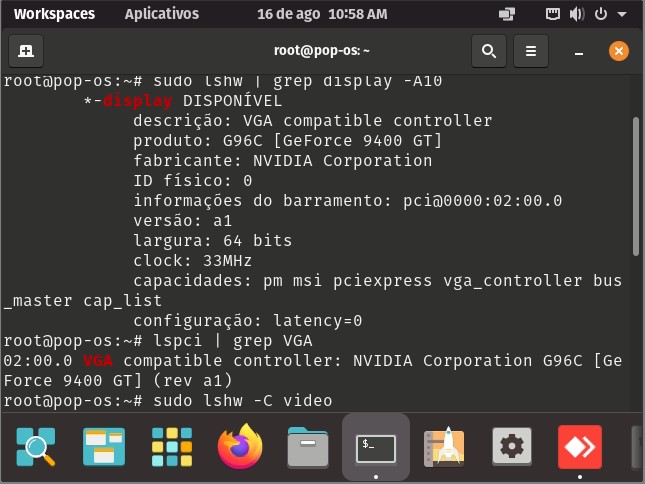Click the window title root@pop-os: ~
The height and width of the screenshot is (484, 645).
322,51
